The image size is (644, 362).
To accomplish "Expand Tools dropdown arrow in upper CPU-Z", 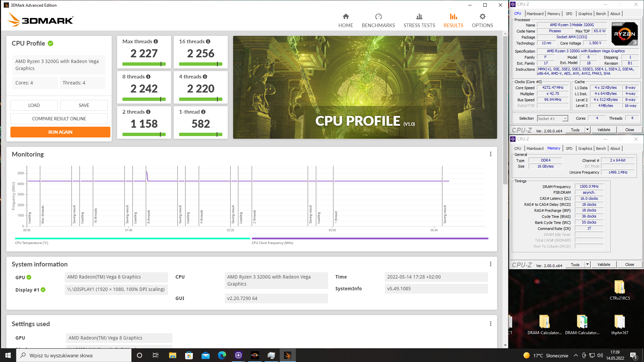I will point(587,130).
